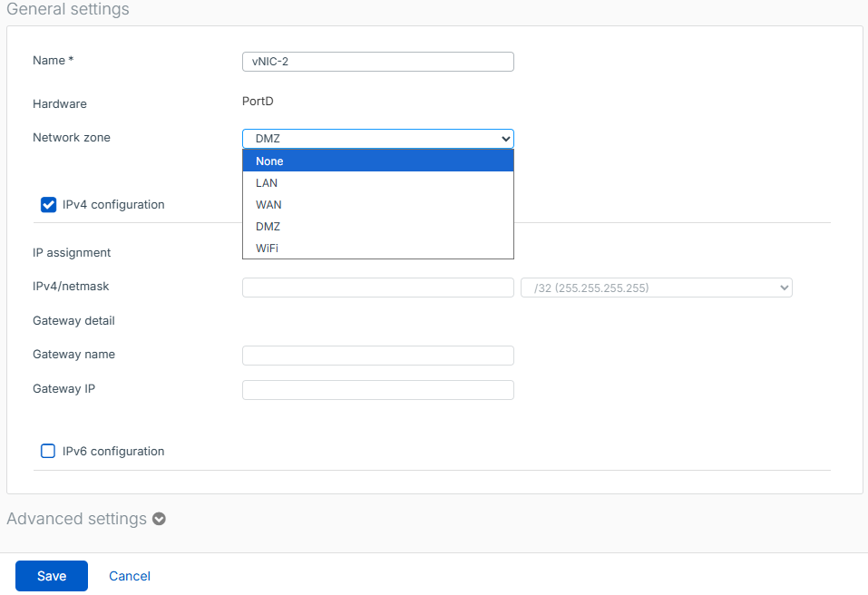Enable the IPv4 configuration checkbox
Screen dimensions: 868x595
[x=49, y=204]
